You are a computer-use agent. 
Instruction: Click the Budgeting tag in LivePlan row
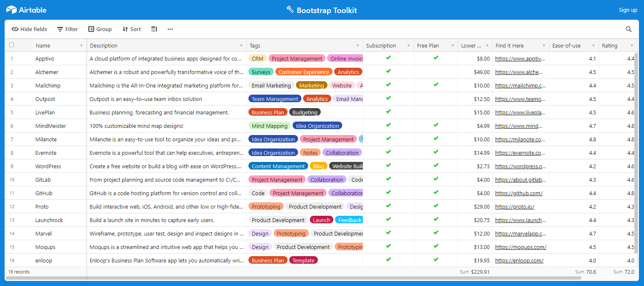click(x=305, y=112)
